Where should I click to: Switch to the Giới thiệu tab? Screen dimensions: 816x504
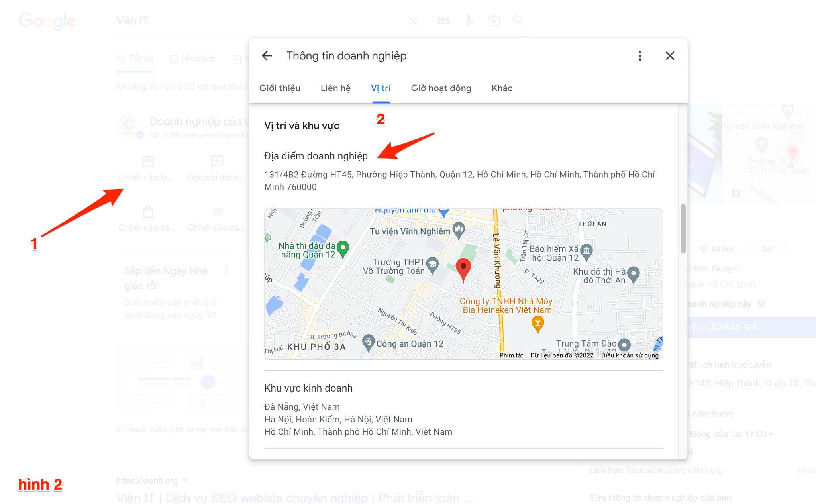tap(280, 88)
